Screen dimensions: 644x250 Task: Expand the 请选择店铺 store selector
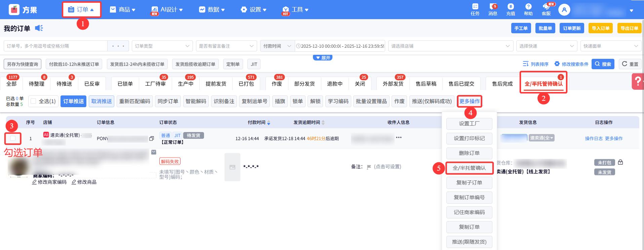450,46
